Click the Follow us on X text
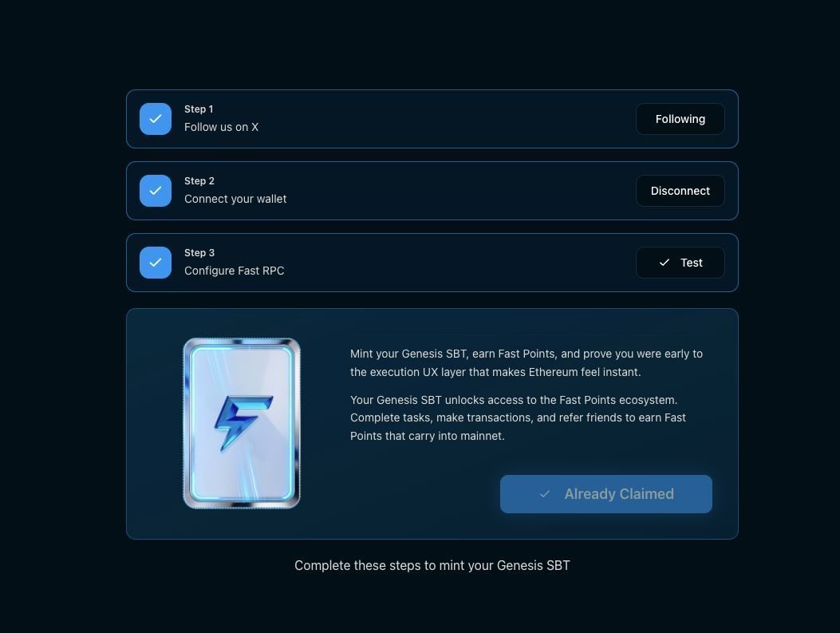This screenshot has width=840, height=633. pos(221,127)
